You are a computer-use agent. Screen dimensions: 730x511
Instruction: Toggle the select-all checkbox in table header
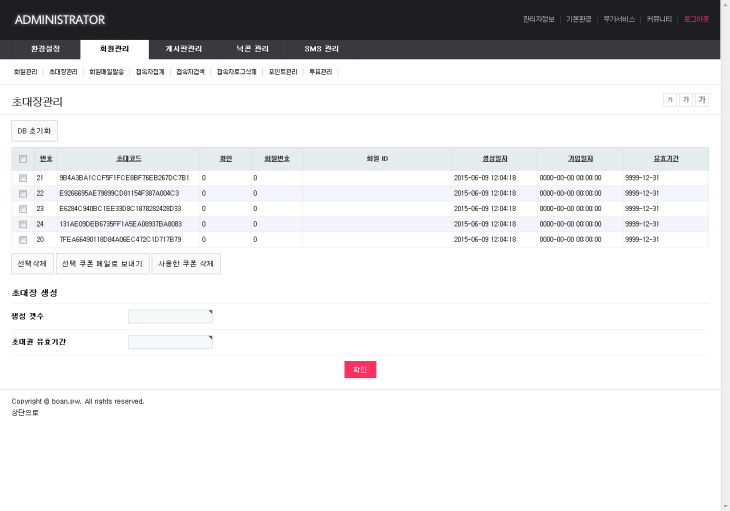(x=23, y=159)
